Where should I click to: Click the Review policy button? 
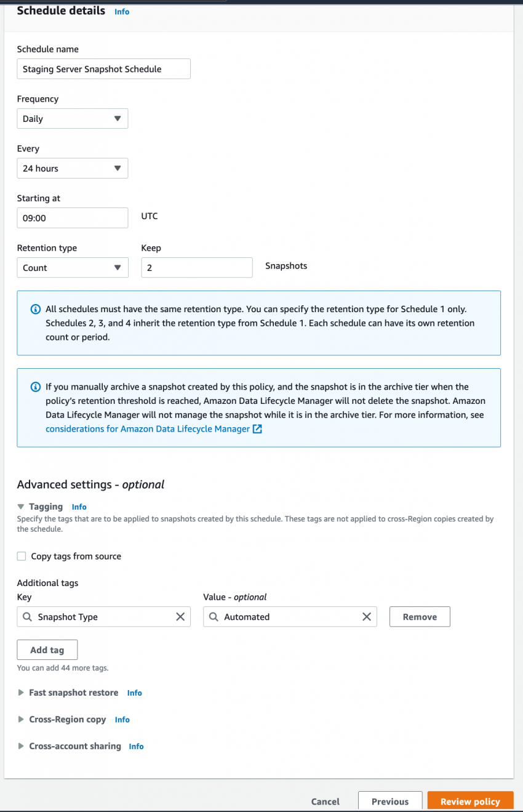point(470,801)
